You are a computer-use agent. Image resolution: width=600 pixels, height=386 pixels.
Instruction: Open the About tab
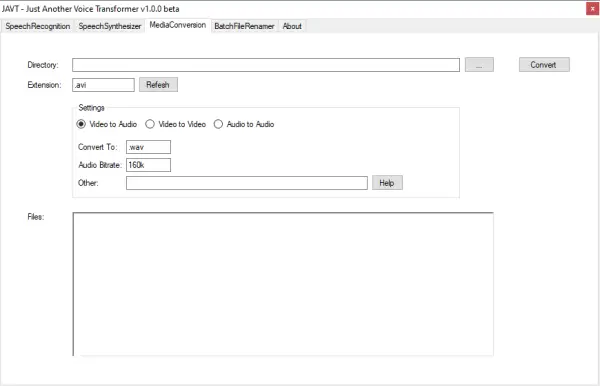coord(292,26)
